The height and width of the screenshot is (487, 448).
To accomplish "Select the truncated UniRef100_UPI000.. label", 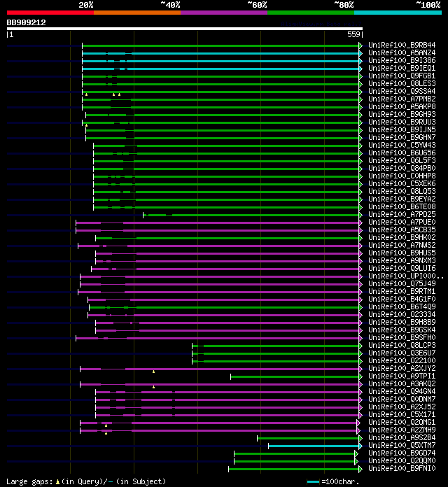I will [x=405, y=276].
